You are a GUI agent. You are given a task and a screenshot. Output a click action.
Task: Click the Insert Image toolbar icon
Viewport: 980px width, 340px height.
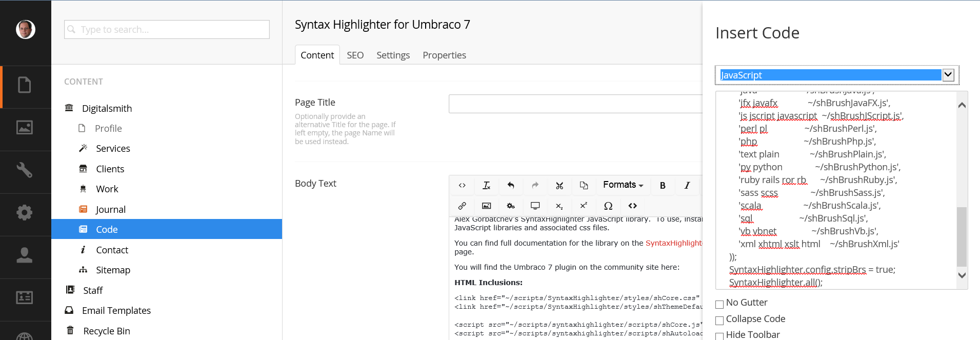tap(486, 206)
